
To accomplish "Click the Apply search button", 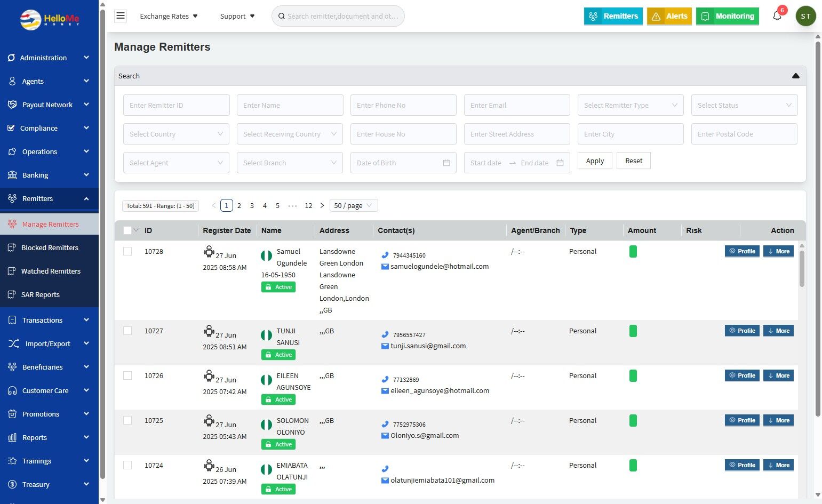I will pos(595,161).
